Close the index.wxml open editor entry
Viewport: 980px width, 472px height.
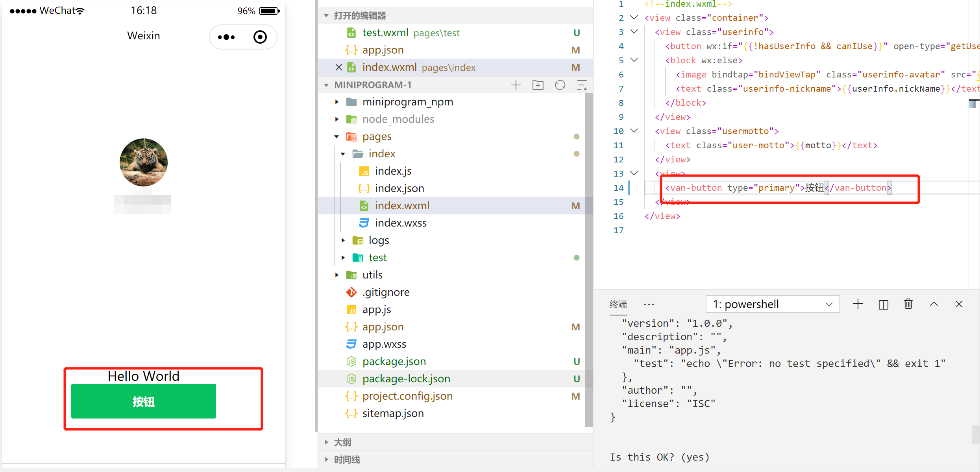pos(338,67)
